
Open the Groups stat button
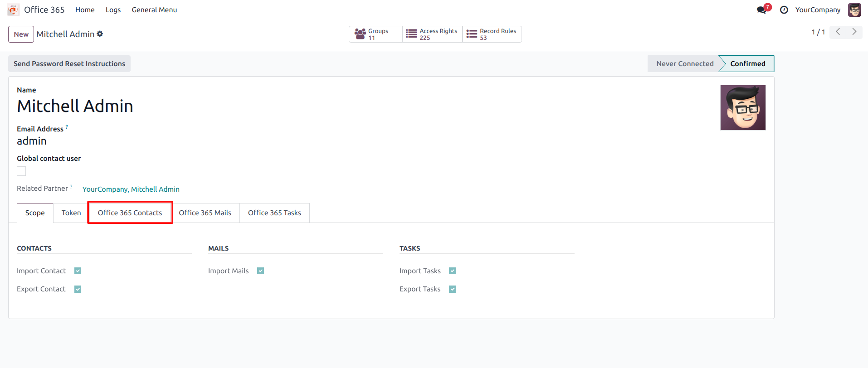pyautogui.click(x=375, y=34)
